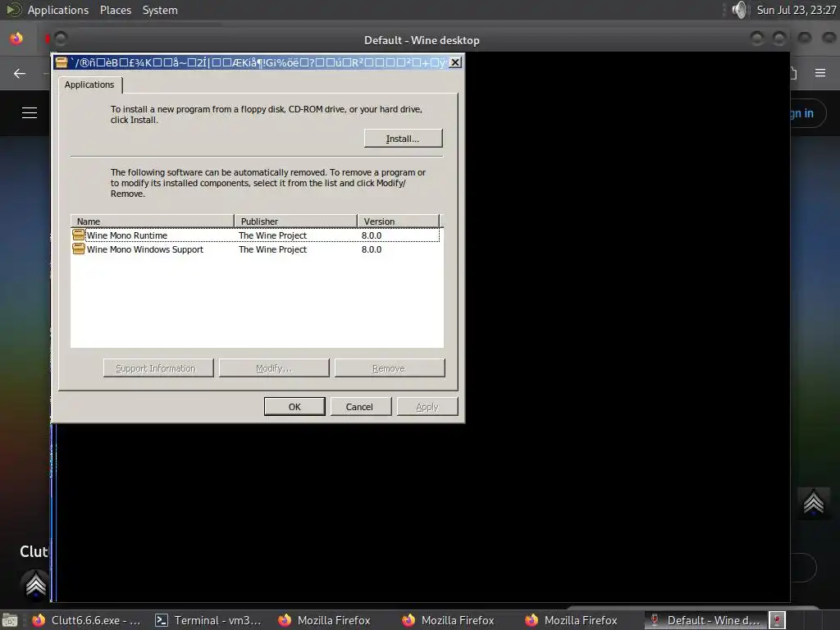Click the dialog title bar package icon
Viewport: 840px width, 630px height.
(x=62, y=62)
